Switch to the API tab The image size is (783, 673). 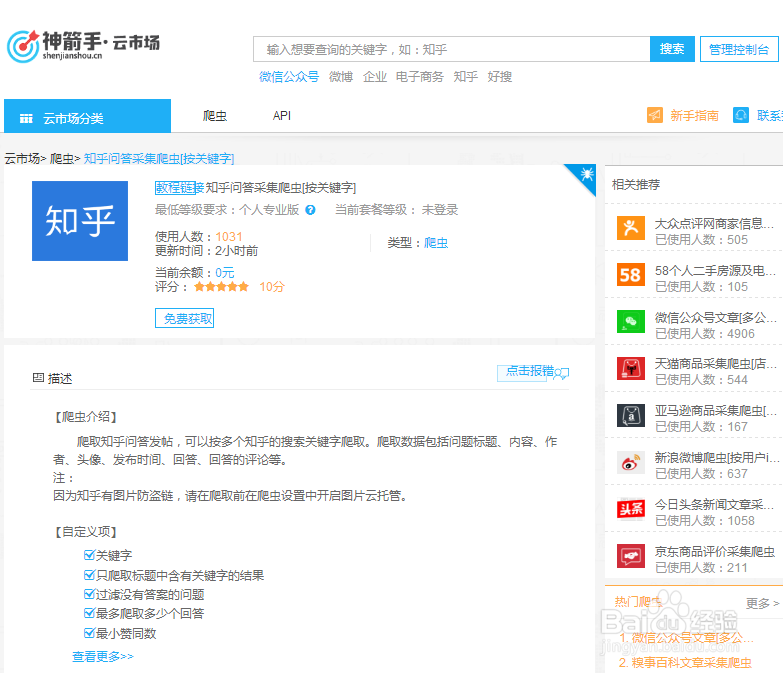pos(282,116)
